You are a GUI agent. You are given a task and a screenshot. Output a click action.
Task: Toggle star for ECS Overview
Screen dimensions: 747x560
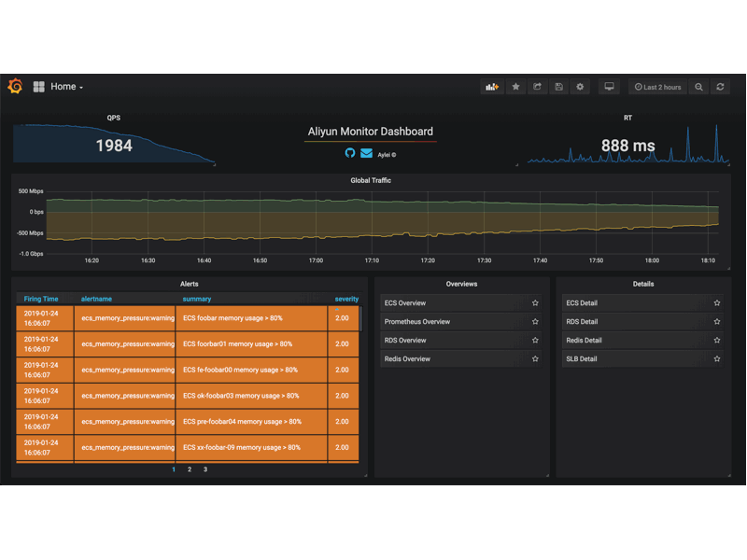click(535, 303)
